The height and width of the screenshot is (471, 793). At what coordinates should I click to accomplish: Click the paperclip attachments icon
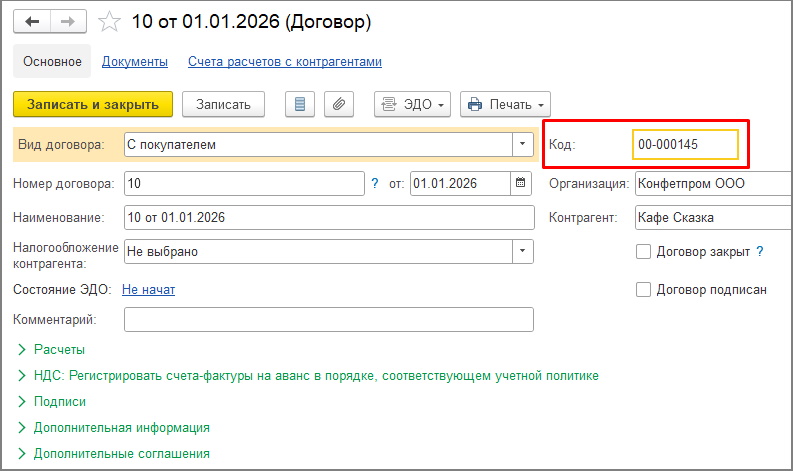tap(339, 104)
